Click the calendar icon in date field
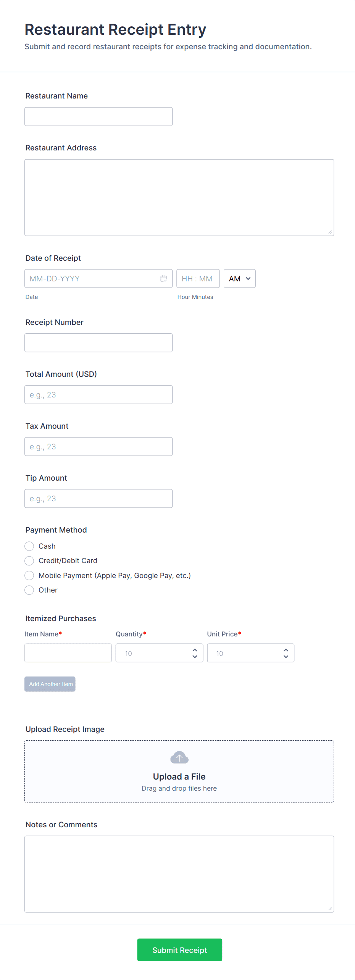355x980 pixels. [164, 279]
